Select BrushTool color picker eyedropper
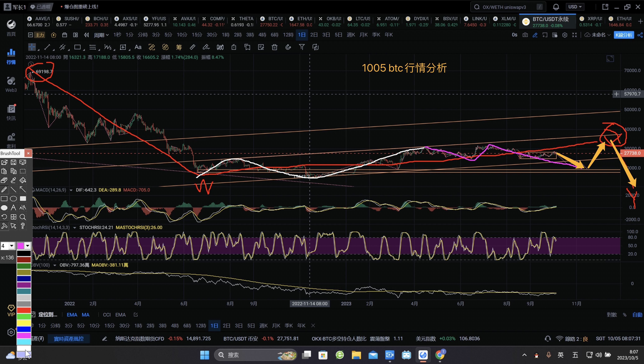 click(x=13, y=180)
